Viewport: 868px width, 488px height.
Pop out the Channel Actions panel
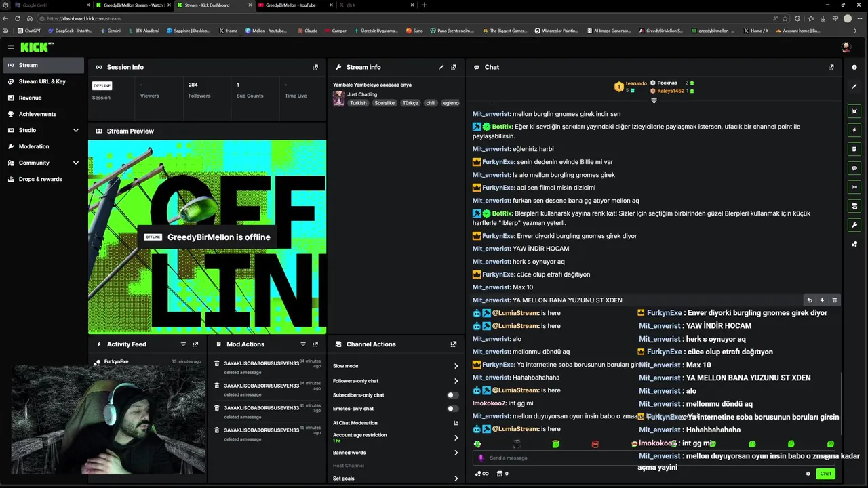coord(454,344)
